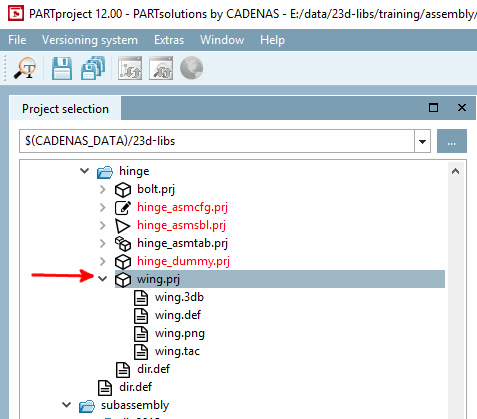Collapse the hinge folder

85,171
